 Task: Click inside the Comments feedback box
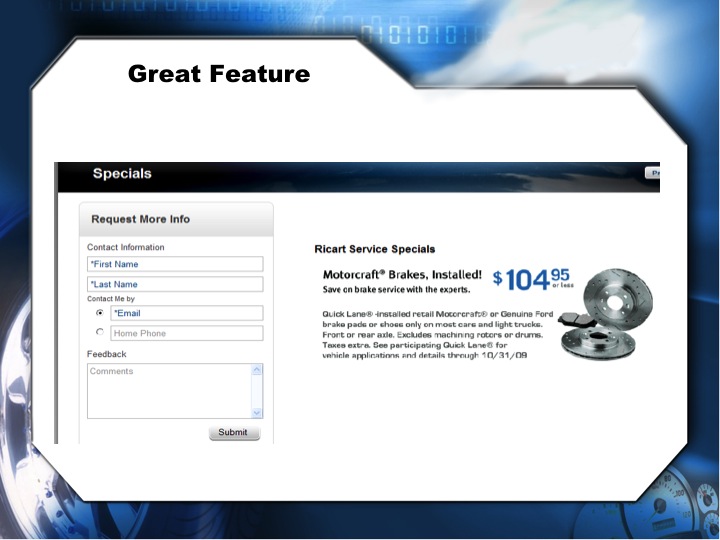pyautogui.click(x=168, y=390)
